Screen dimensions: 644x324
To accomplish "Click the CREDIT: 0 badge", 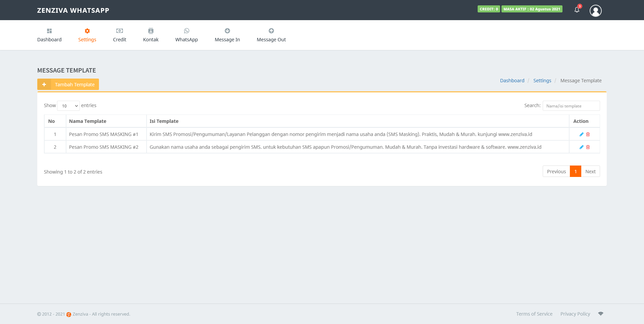I will click(489, 9).
